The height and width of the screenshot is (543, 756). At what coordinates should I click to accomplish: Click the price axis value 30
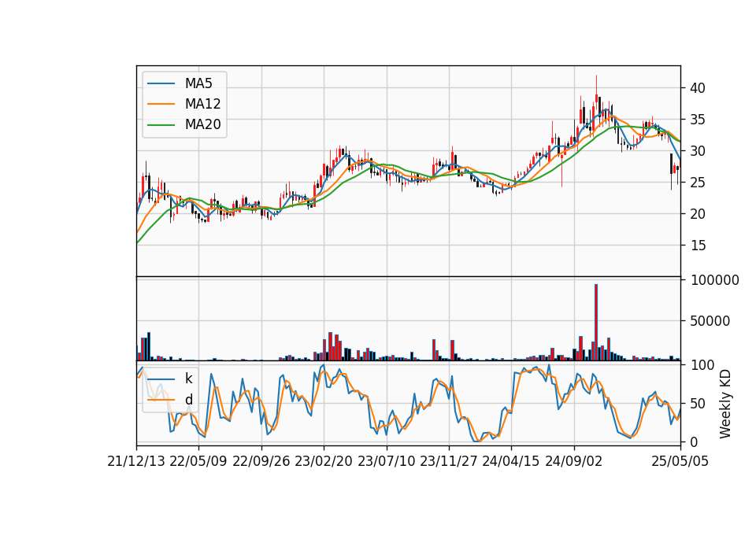pyautogui.click(x=698, y=151)
